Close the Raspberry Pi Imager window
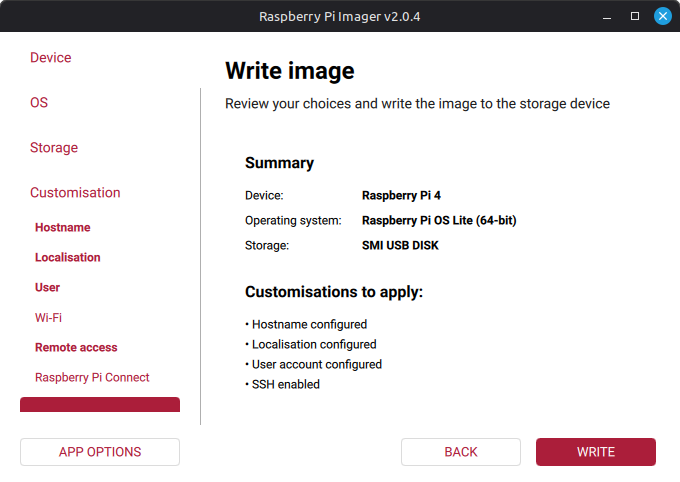 click(662, 17)
